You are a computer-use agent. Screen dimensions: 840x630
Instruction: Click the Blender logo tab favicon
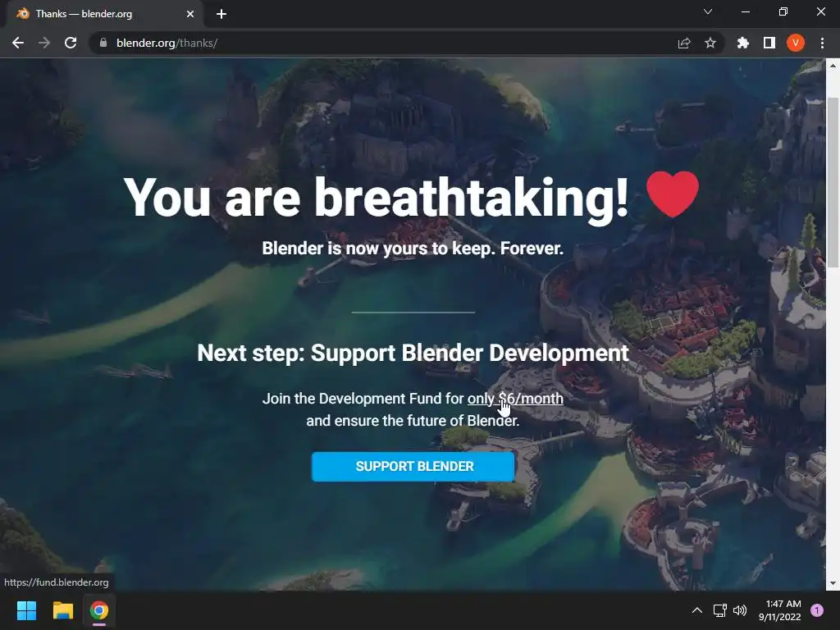(x=23, y=14)
